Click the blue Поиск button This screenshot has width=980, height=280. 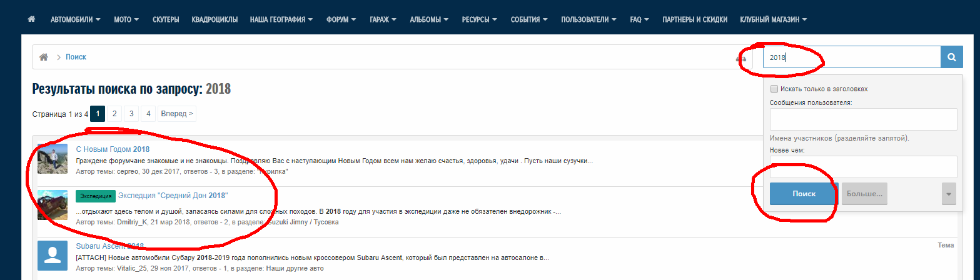point(803,194)
